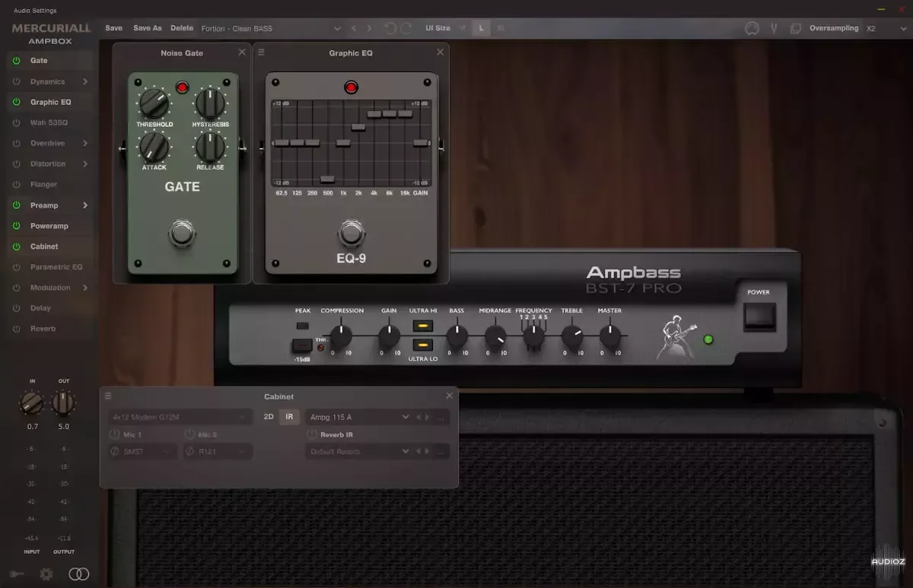The height and width of the screenshot is (588, 913).
Task: Enable Mic 2 power in Cabinet
Action: point(189,434)
